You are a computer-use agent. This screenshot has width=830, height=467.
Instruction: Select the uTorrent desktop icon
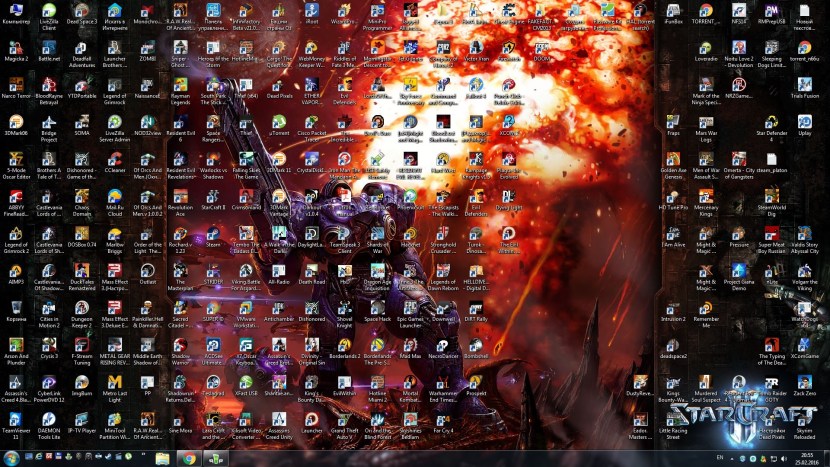(x=279, y=122)
